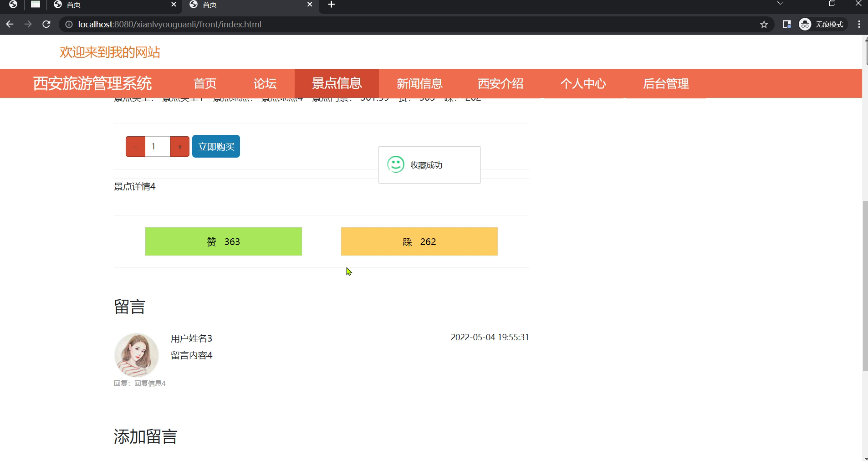This screenshot has width=868, height=461.
Task: Click the orange 踩 262 button
Action: coord(419,241)
